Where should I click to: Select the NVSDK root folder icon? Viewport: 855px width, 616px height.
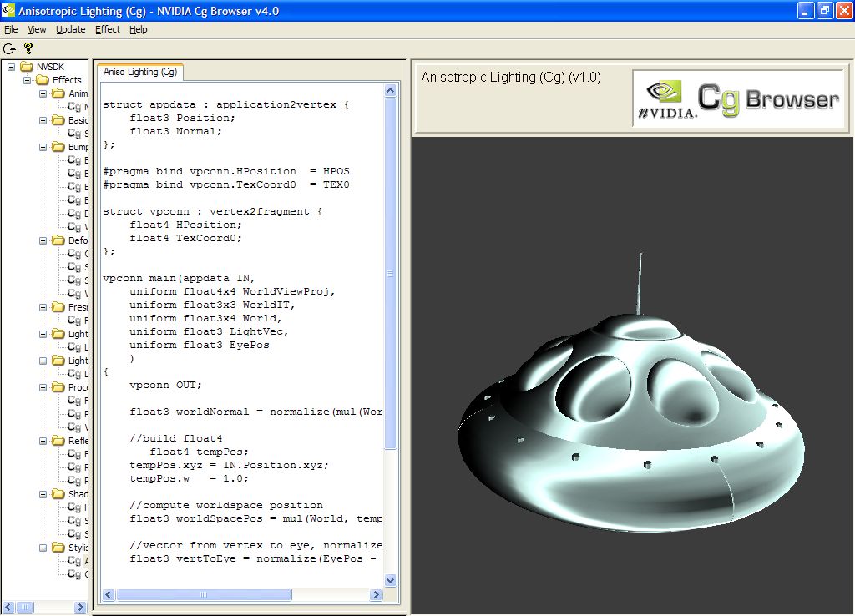click(x=27, y=67)
